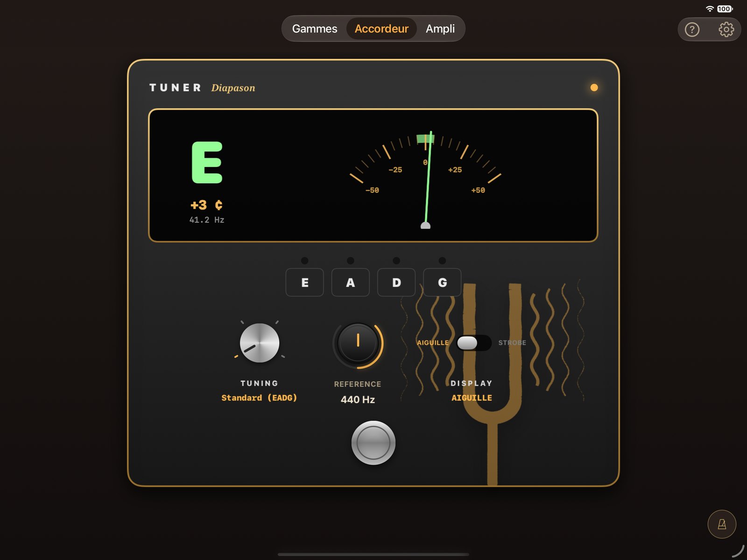Click the Standard (EADG) tuning value
This screenshot has width=747, height=560.
pyautogui.click(x=259, y=398)
